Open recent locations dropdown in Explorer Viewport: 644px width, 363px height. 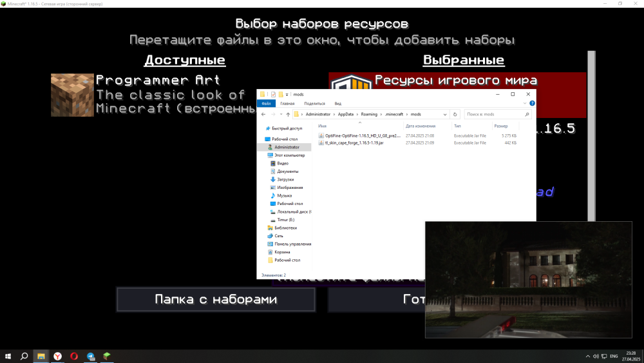[x=281, y=114]
